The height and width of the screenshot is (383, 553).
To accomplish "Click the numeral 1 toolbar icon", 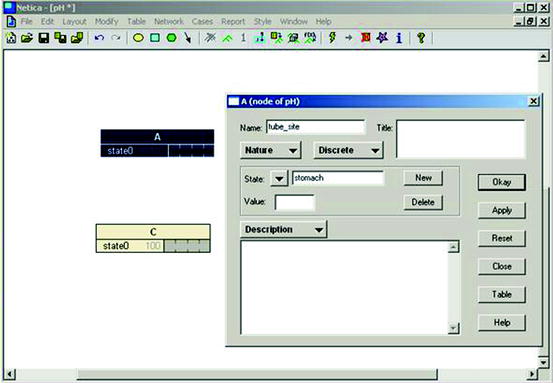I will click(x=243, y=38).
